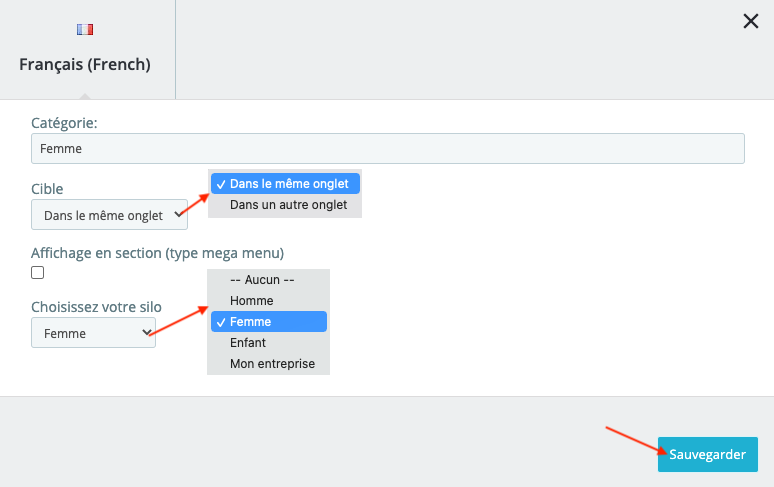Pick Enfant from the silo list
Screen dimensions: 774x487
click(x=248, y=343)
